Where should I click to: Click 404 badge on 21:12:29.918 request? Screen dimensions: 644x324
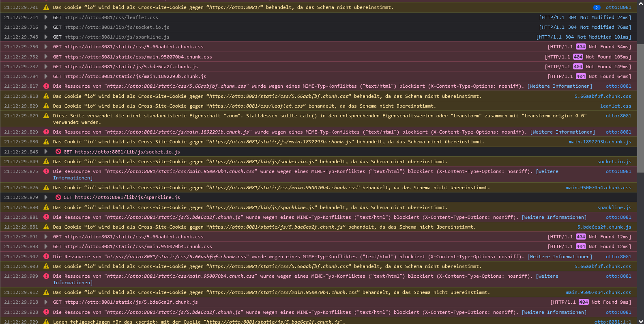pos(584,302)
